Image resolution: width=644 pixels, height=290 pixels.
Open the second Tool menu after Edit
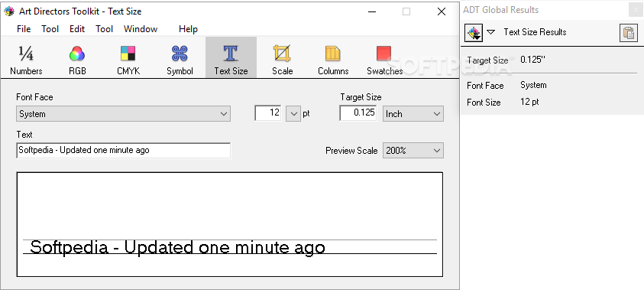click(x=105, y=29)
